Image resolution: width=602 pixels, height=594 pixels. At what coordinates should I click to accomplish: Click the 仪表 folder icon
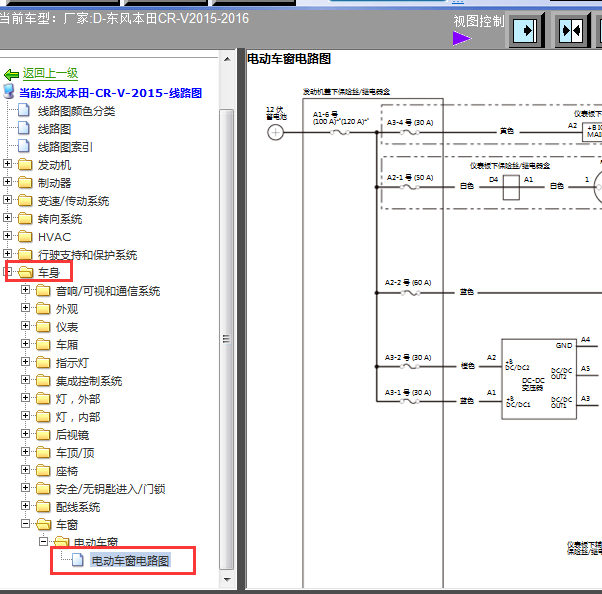[x=43, y=327]
